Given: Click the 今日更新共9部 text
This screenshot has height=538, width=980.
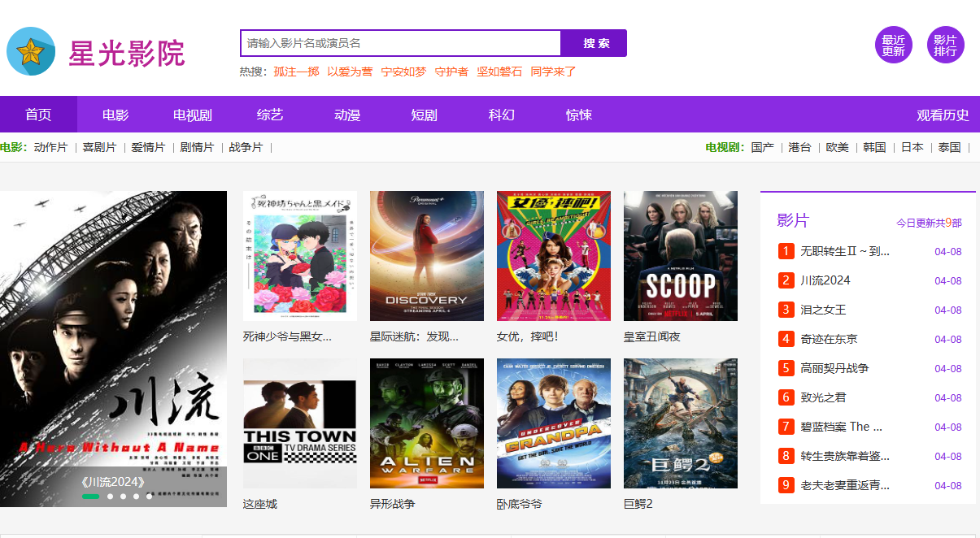Looking at the screenshot, I should (929, 223).
